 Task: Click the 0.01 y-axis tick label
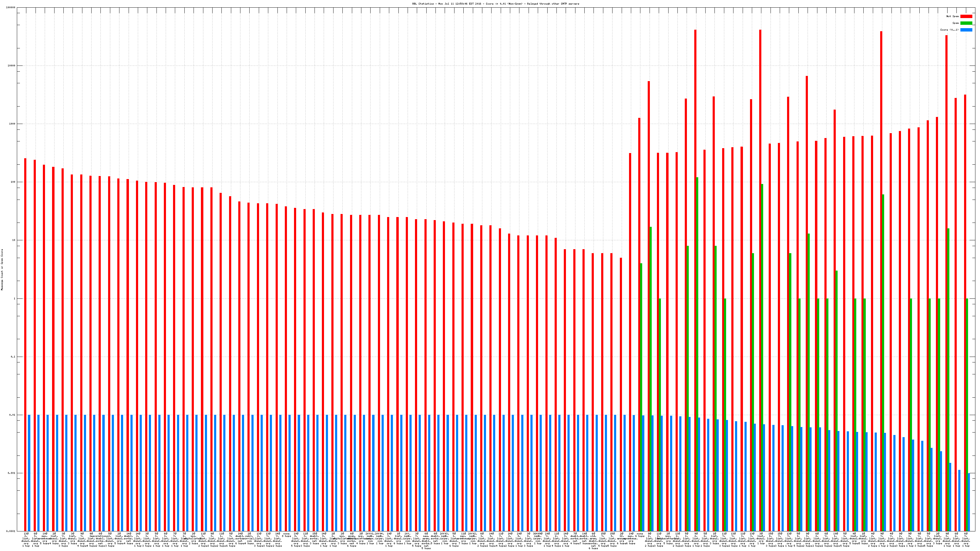tap(12, 415)
